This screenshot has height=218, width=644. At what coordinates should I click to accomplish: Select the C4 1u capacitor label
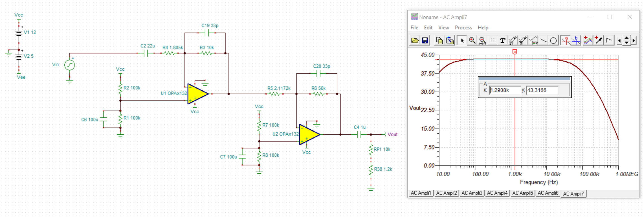360,127
